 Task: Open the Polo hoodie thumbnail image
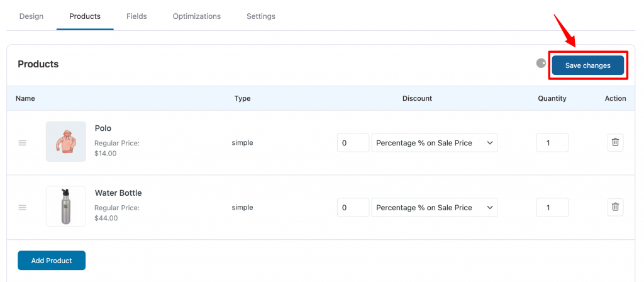tap(65, 142)
